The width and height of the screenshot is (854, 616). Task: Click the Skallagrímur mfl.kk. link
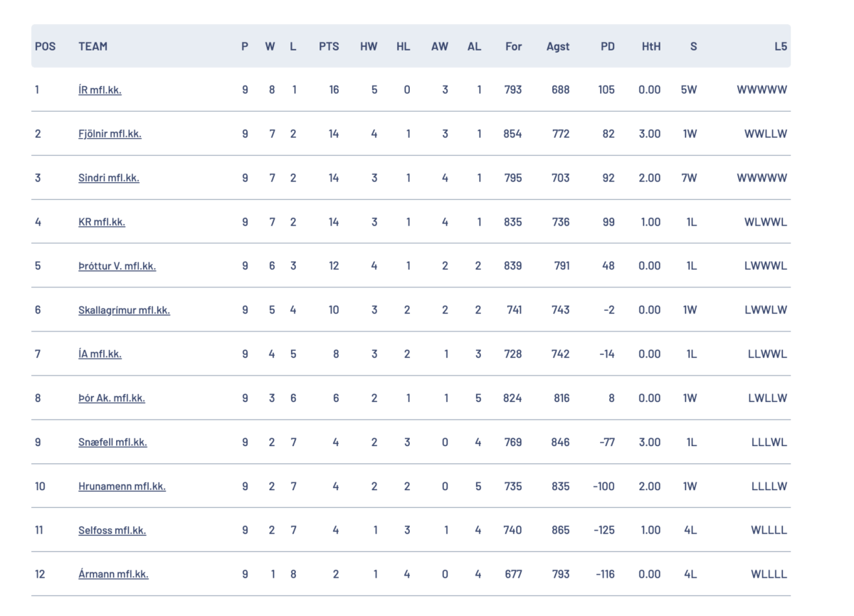point(124,310)
